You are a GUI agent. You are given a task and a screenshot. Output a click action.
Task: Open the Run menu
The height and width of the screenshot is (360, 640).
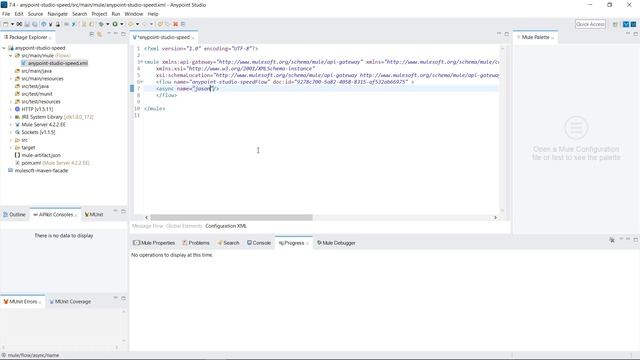116,14
